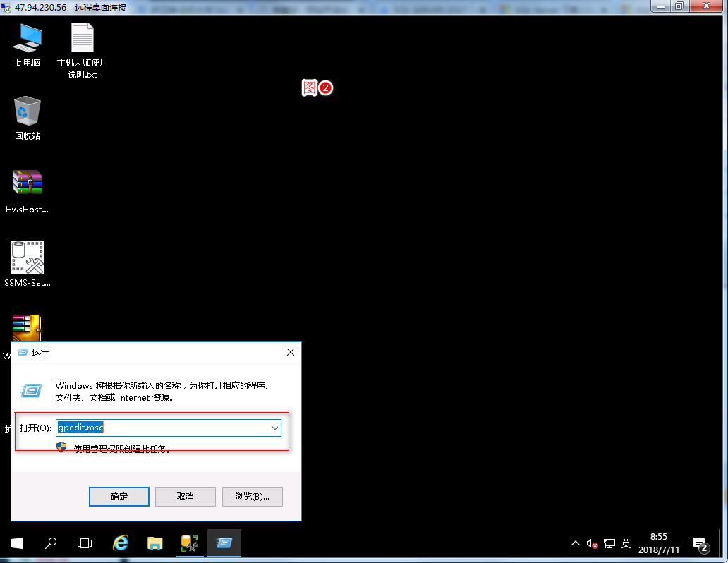The height and width of the screenshot is (563, 728).
Task: Click the 浏览(B)... browse button
Action: click(x=252, y=496)
